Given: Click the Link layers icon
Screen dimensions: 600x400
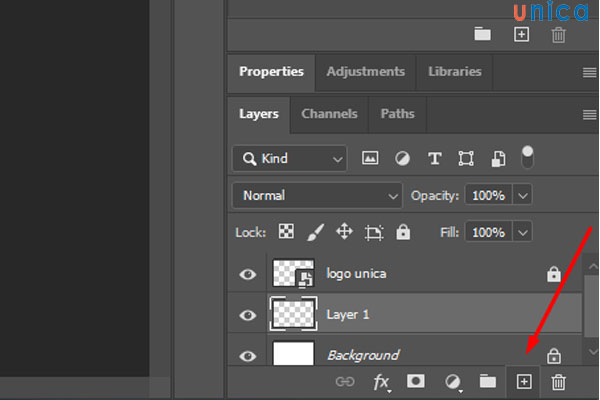Looking at the screenshot, I should [x=345, y=382].
